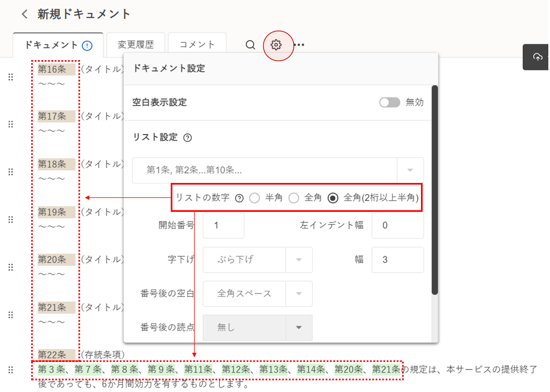Open the document search magnifier icon
The height and width of the screenshot is (392, 550).
pyautogui.click(x=250, y=45)
